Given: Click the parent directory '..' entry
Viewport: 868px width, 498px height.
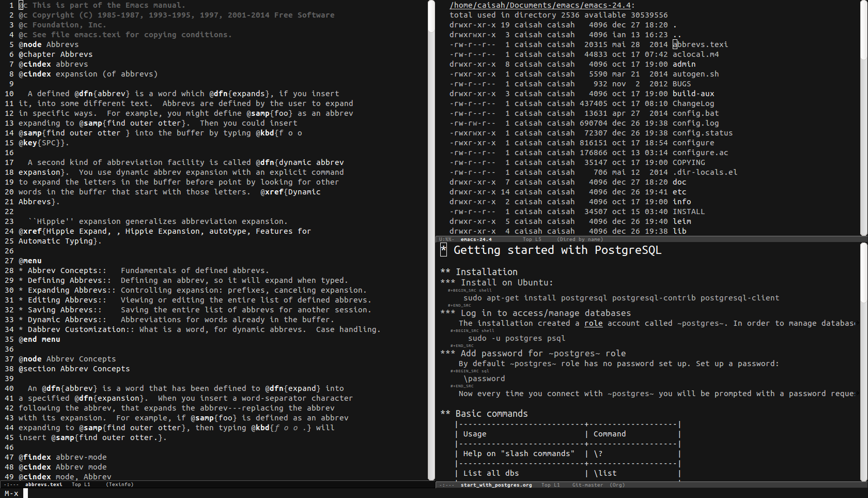Looking at the screenshot, I should pyautogui.click(x=677, y=35).
